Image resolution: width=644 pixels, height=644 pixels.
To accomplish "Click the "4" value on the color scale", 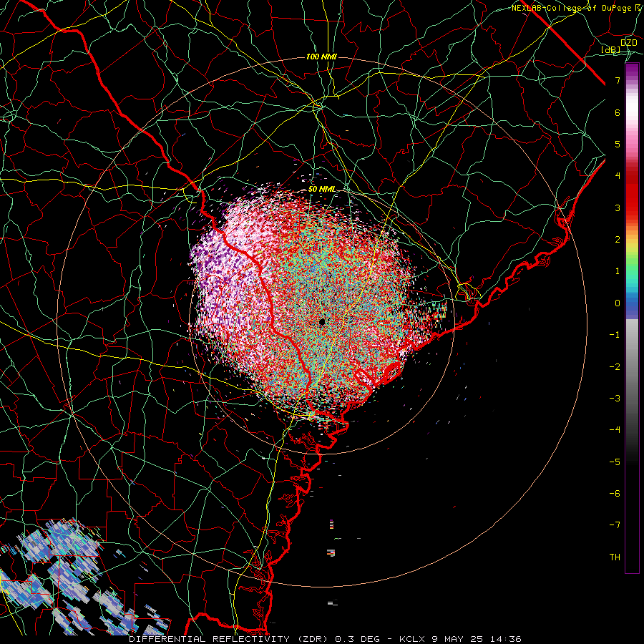I will pyautogui.click(x=618, y=176).
